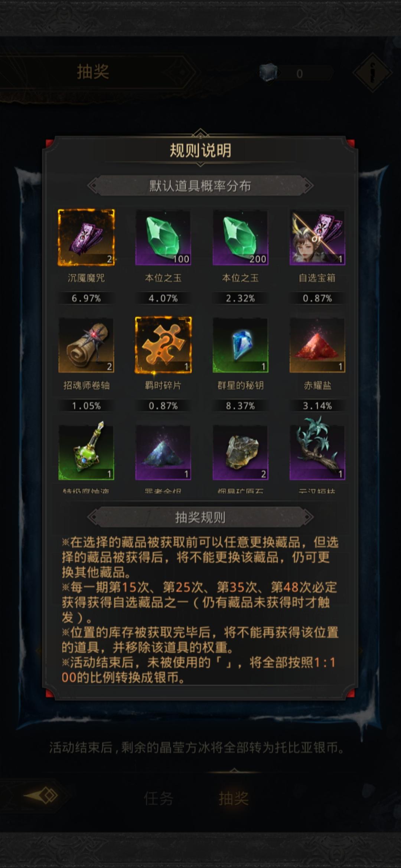Tap the 招魂师卷轴 scroll item icon
401x868 pixels.
click(x=86, y=345)
